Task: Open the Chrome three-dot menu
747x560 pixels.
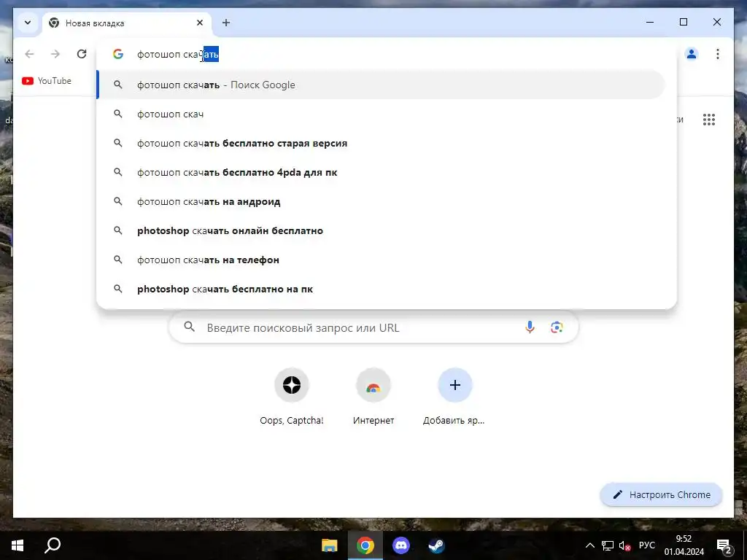Action: [x=718, y=54]
